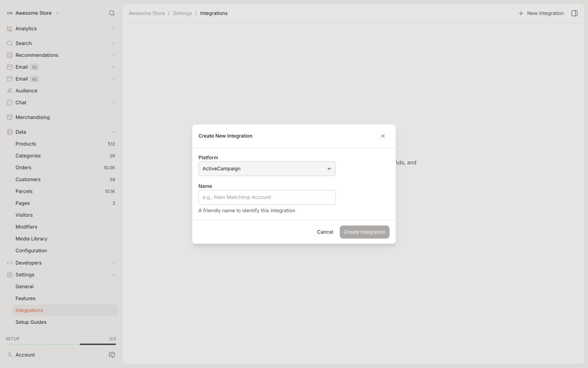Image resolution: width=588 pixels, height=368 pixels.
Task: Click the Search magnifier icon in sidebar menu
Action: [x=10, y=43]
